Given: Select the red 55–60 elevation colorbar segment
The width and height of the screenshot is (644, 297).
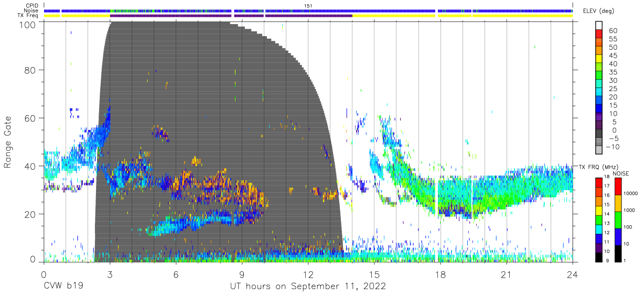Looking at the screenshot, I should [599, 34].
